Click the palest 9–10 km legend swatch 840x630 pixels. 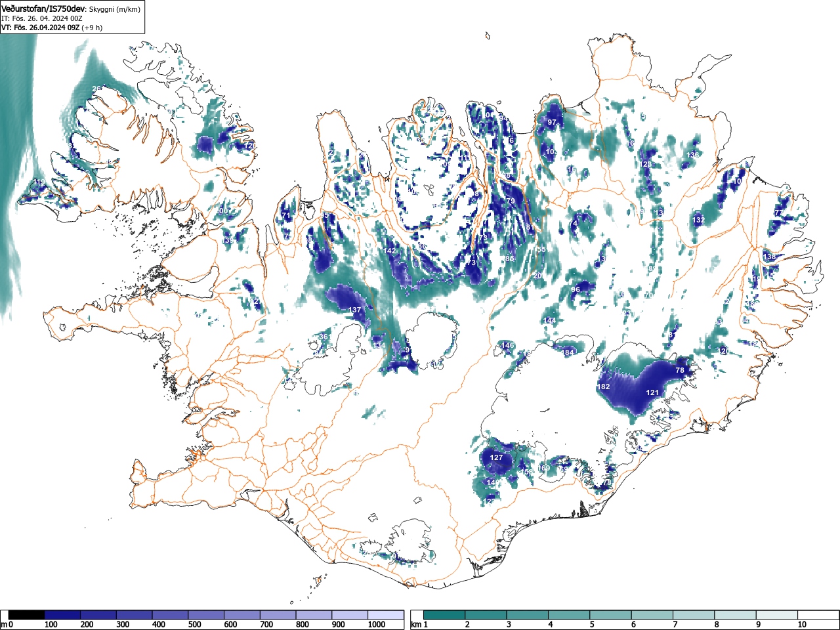tap(778, 615)
